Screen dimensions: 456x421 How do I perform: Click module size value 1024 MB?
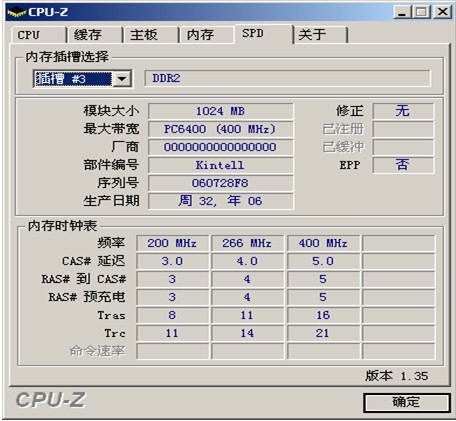tap(221, 111)
